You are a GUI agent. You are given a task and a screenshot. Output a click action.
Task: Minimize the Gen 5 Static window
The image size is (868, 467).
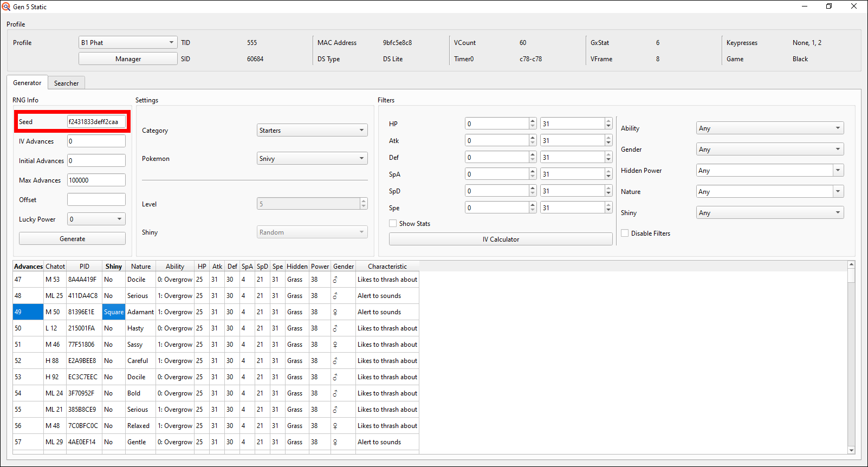tap(805, 7)
